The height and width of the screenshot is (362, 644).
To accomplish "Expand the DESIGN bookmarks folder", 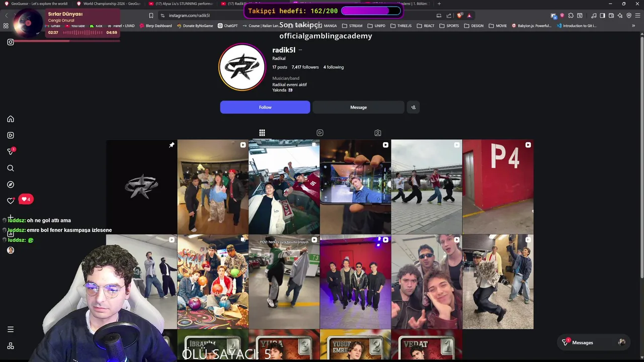I will point(473,26).
